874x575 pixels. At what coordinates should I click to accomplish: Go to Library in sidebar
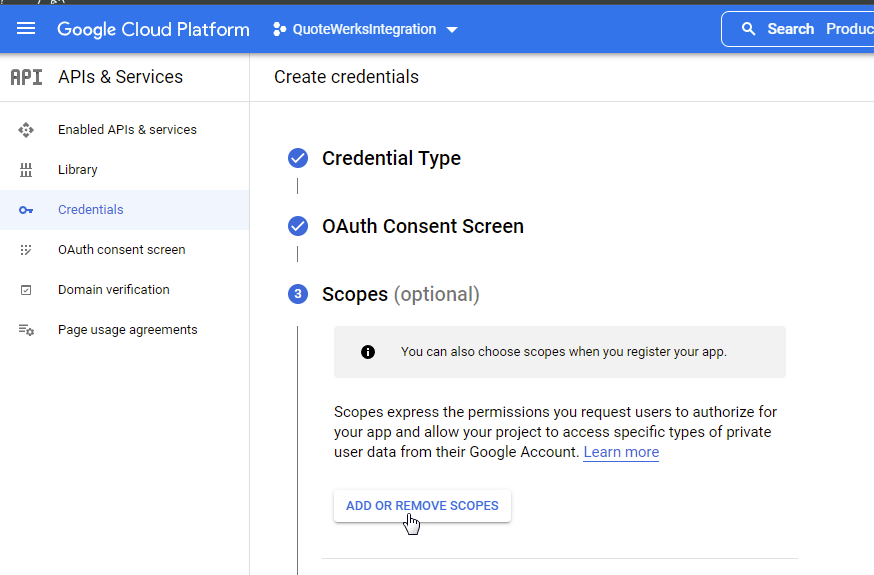click(x=78, y=170)
